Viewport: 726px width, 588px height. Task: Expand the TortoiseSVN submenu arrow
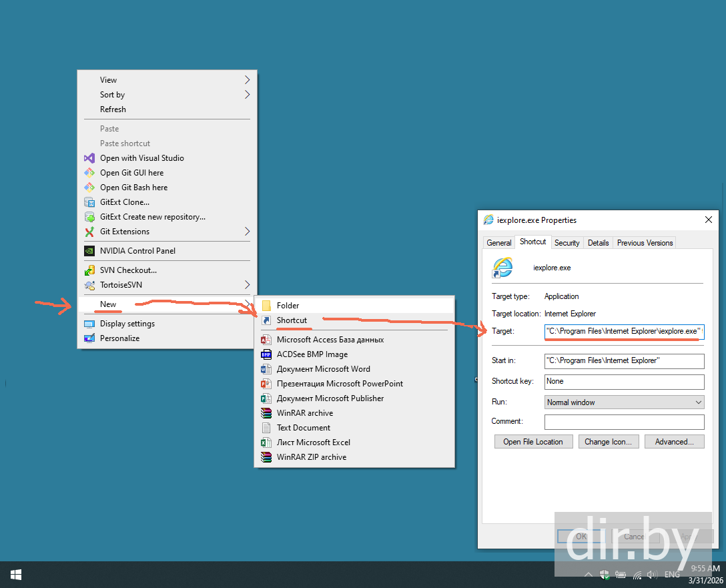click(x=248, y=285)
